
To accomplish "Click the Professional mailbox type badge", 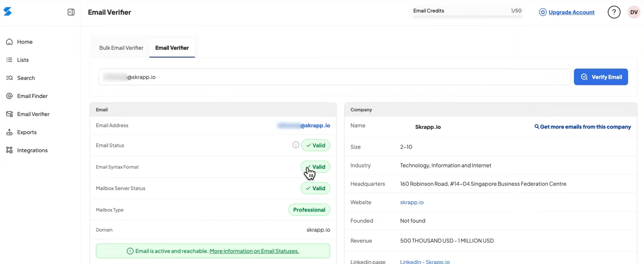I will point(309,210).
